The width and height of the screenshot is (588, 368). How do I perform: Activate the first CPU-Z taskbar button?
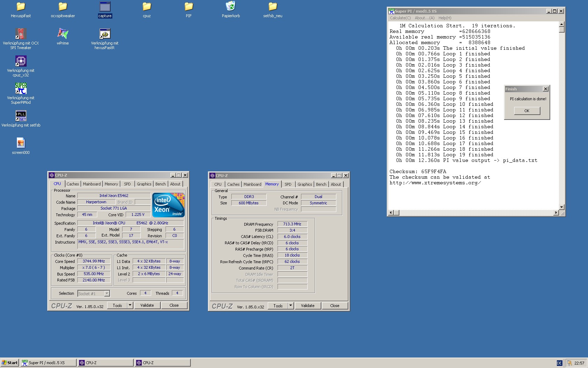coord(105,363)
